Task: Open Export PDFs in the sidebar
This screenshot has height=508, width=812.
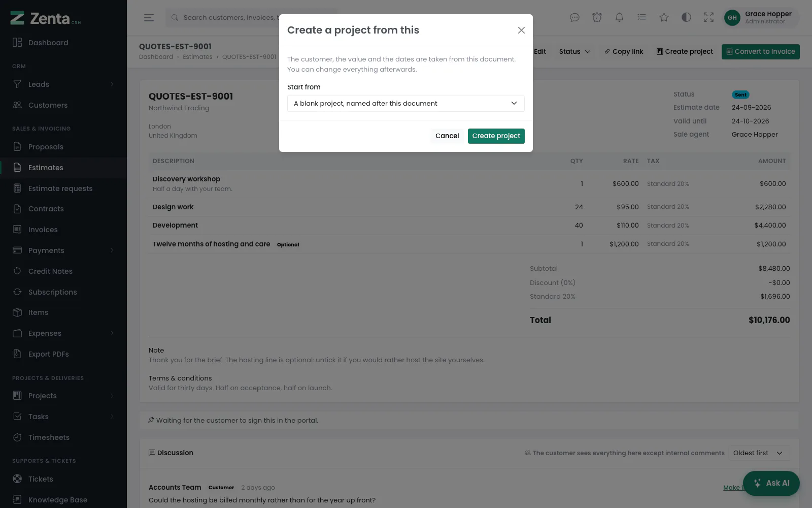Action: 63,354
